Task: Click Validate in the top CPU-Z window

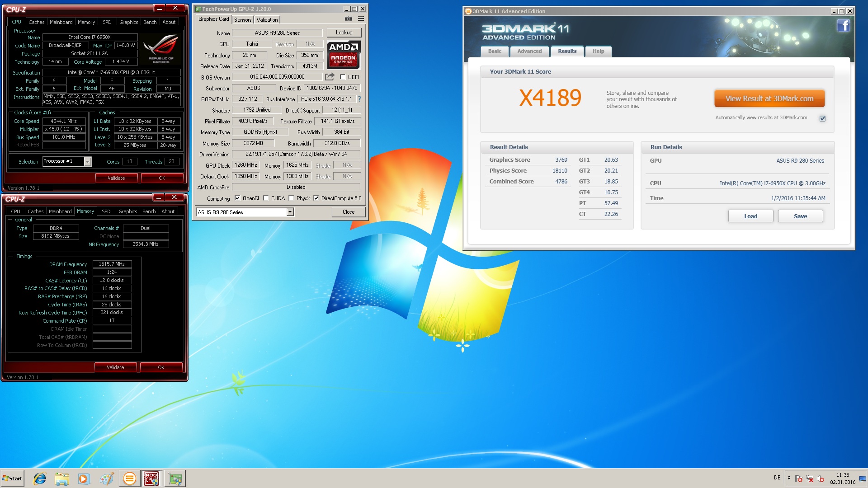Action: [x=116, y=178]
